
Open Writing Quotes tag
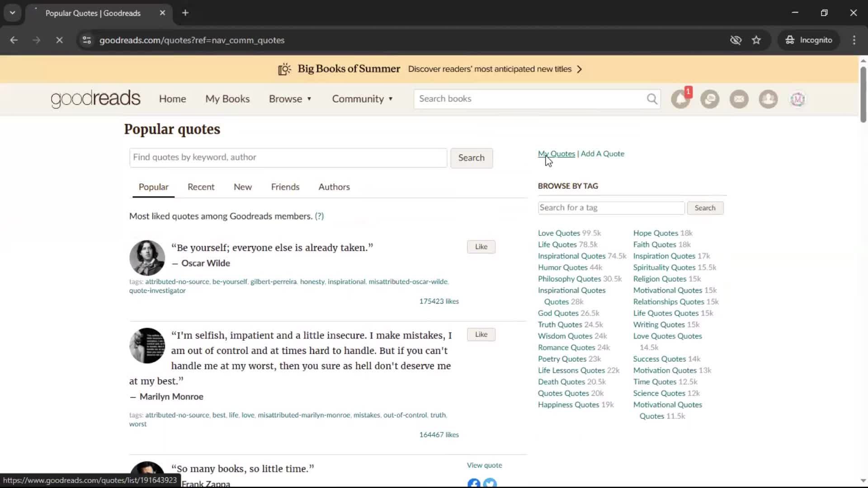(x=659, y=325)
